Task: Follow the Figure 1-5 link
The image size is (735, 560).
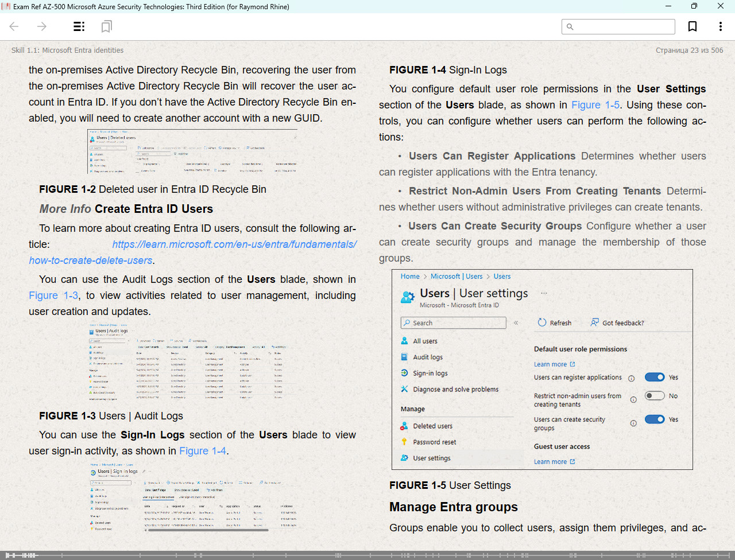Action: [x=595, y=105]
